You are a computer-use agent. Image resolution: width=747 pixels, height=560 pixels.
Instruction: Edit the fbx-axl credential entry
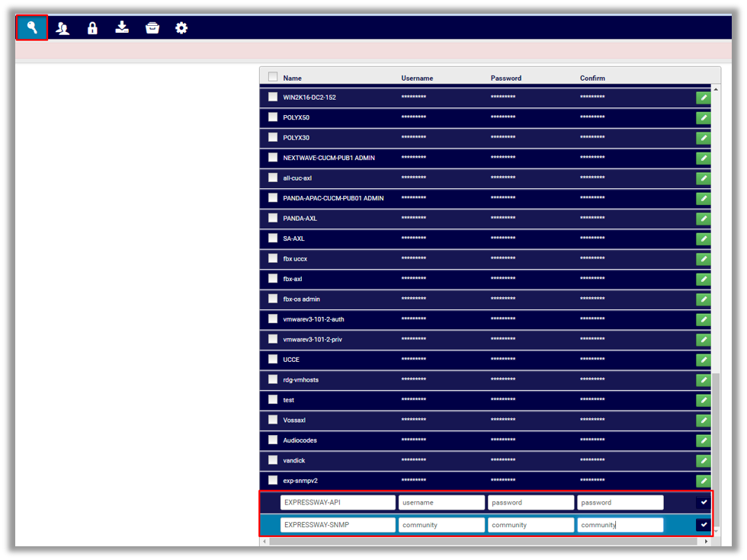click(703, 279)
